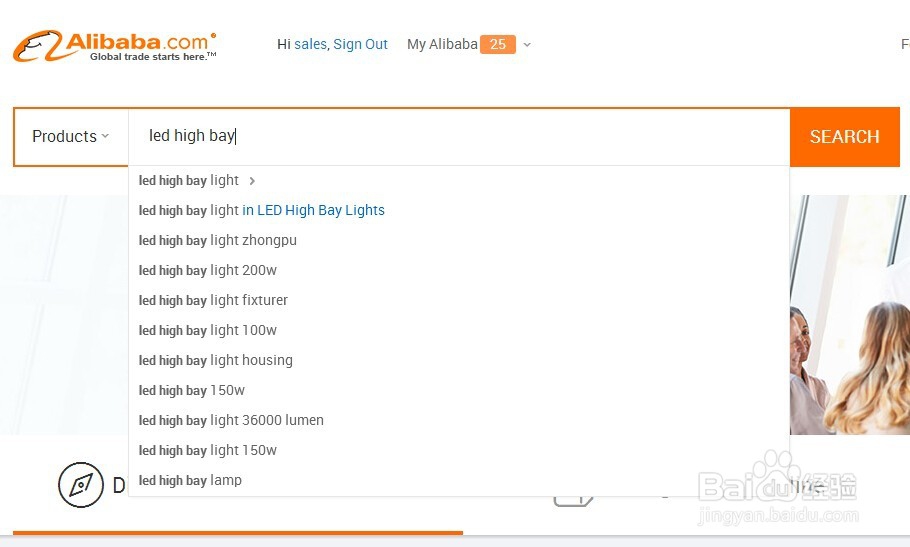Click the Alibaba.com logo
Screen dimensions: 910x547
(x=114, y=45)
